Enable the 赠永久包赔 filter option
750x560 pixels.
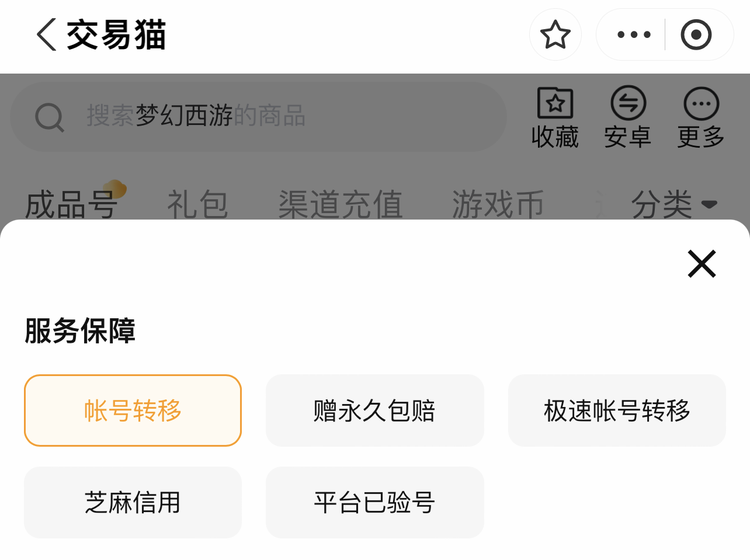[374, 411]
